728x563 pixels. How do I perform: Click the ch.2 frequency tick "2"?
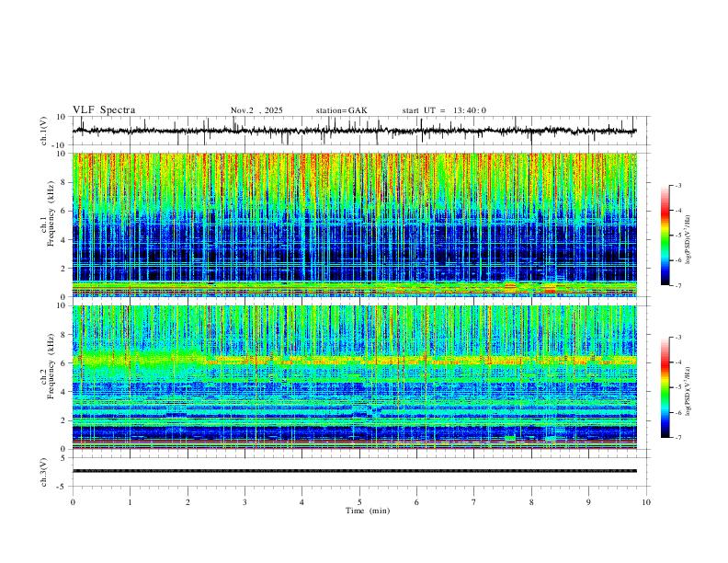pos(63,420)
